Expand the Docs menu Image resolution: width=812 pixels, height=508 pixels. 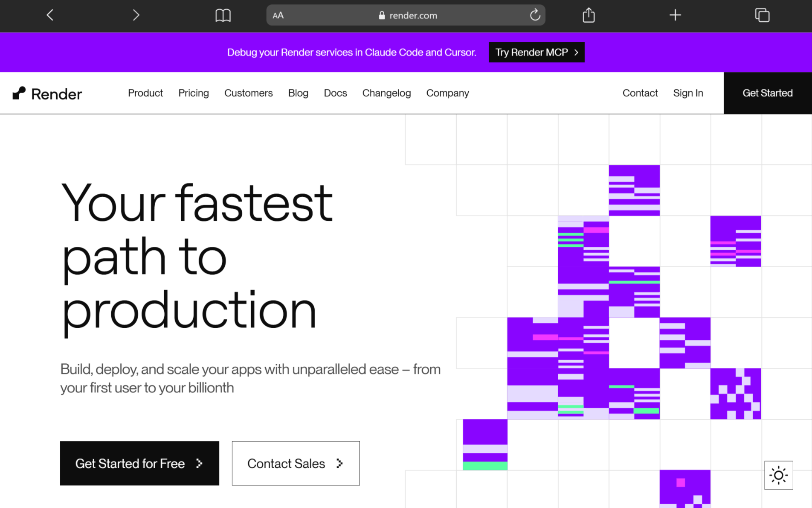tap(335, 93)
